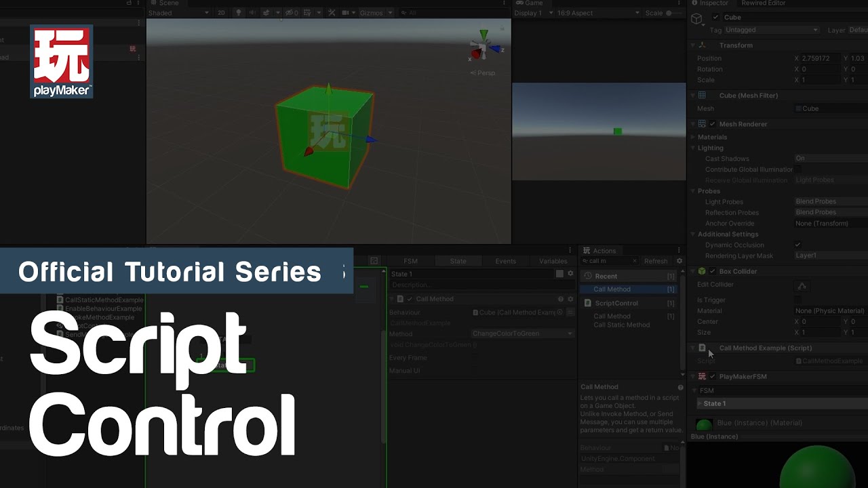
Task: Toggle the PlayMaker graph minimap icon
Action: [374, 261]
